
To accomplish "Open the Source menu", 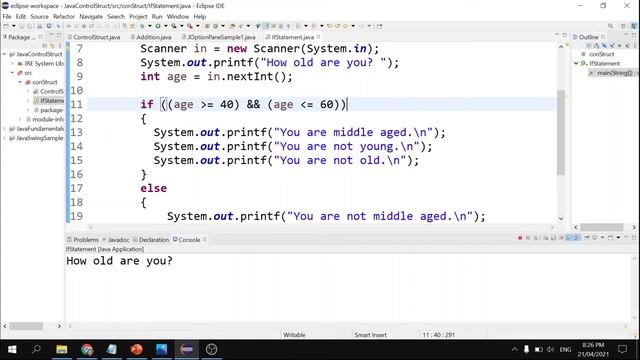I will [39, 17].
